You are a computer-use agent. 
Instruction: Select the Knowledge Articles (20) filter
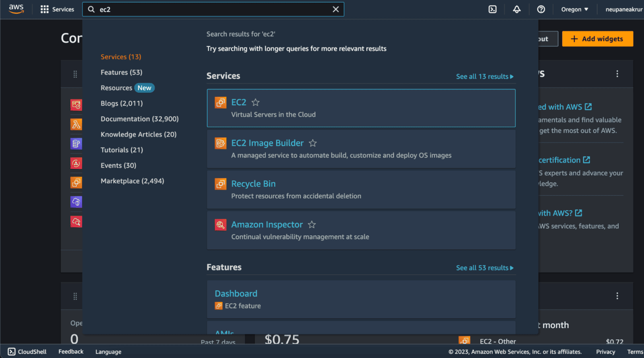pos(138,134)
